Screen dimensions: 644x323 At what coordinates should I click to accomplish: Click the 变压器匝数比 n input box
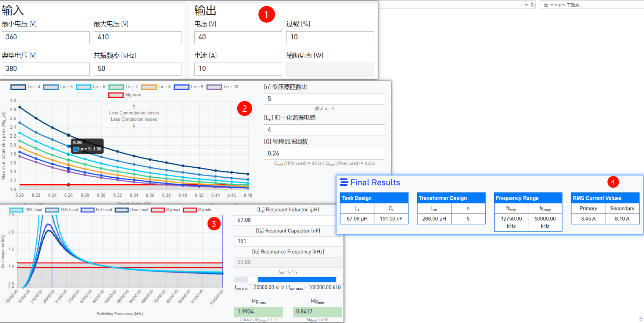pos(324,99)
